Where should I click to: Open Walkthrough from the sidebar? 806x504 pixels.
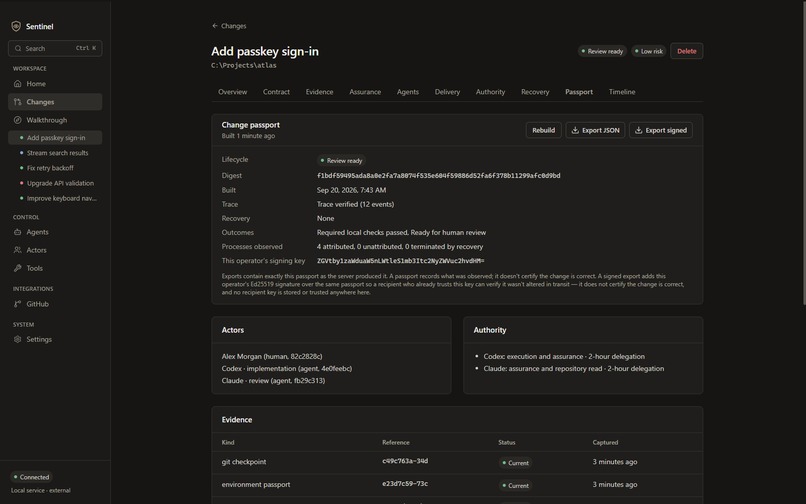[55, 120]
